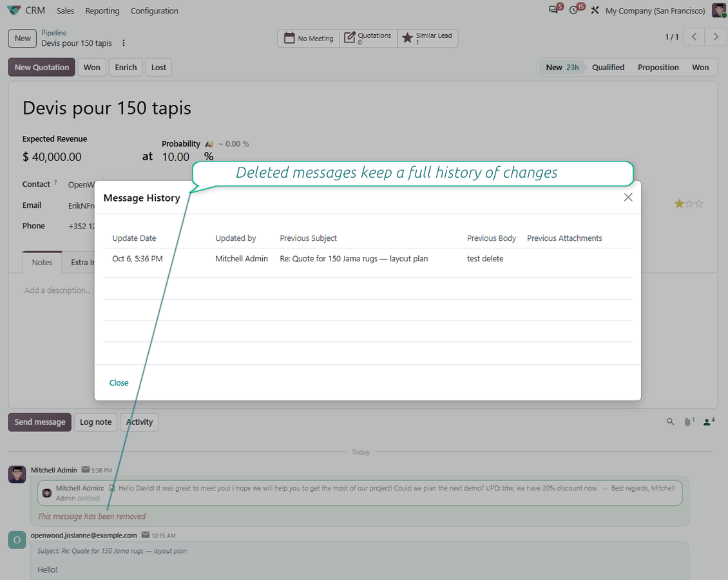
Task: Click the Activity button
Action: (x=139, y=422)
